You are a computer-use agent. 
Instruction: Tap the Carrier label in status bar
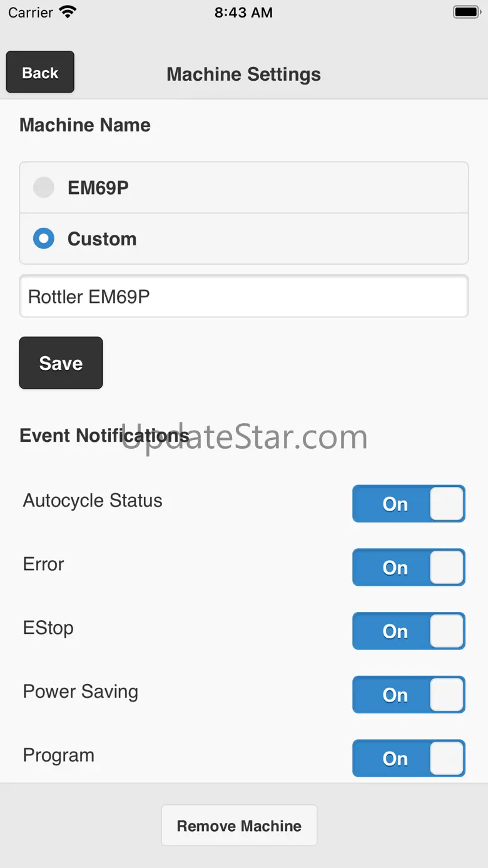pos(31,13)
